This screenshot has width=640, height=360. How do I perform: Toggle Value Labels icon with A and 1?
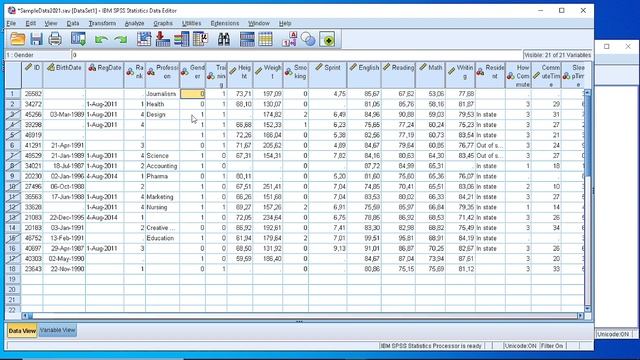289,39
